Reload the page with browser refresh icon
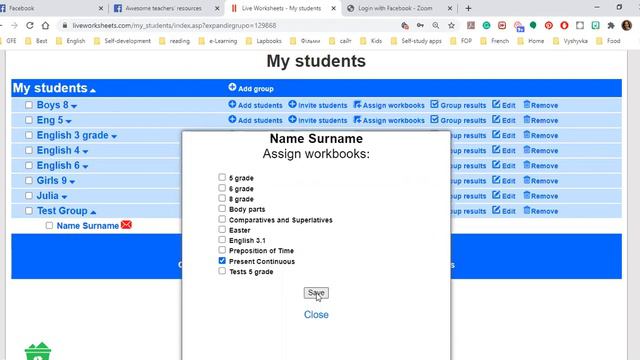The width and height of the screenshot is (640, 360). click(30, 25)
